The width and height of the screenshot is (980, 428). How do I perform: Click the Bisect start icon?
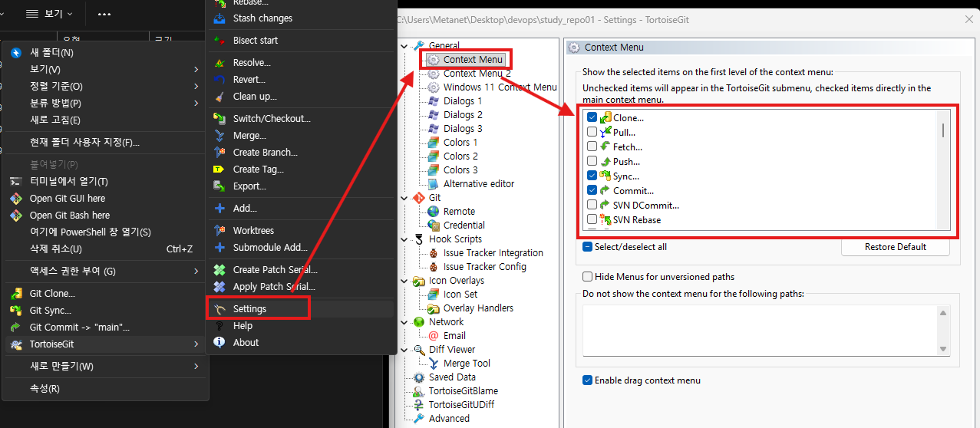[x=219, y=40]
